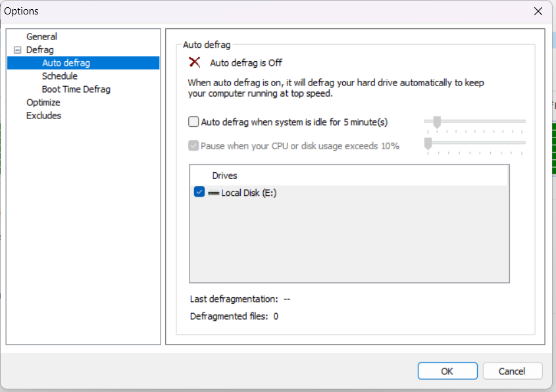
Task: Click Cancel to discard changes
Action: (512, 371)
